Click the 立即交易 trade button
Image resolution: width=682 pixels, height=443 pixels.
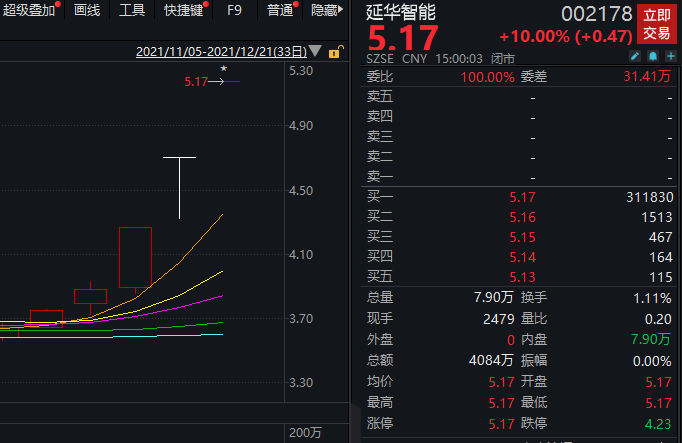(657, 24)
